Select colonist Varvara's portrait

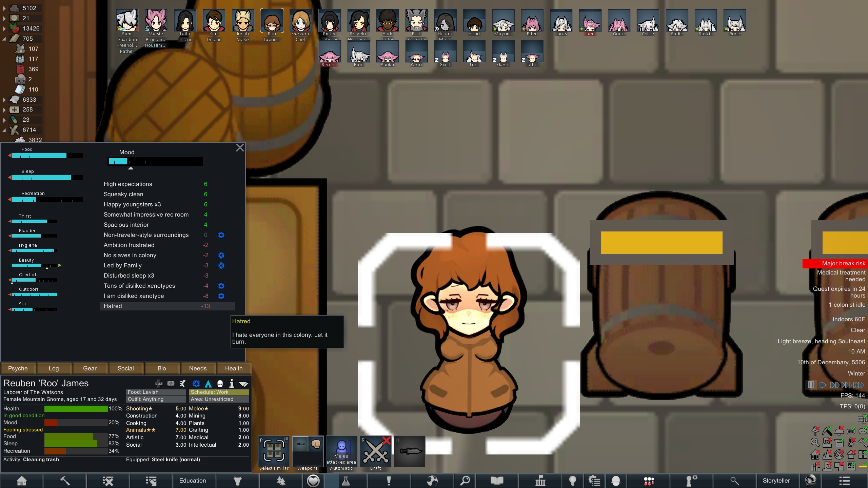300,21
